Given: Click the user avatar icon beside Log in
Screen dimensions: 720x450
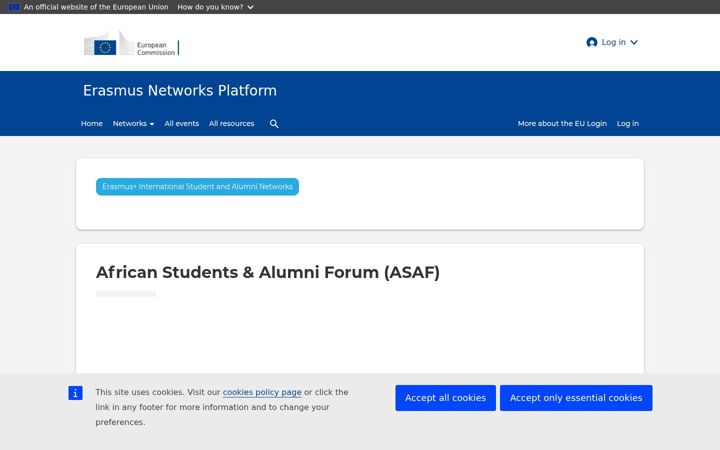Looking at the screenshot, I should pyautogui.click(x=592, y=42).
